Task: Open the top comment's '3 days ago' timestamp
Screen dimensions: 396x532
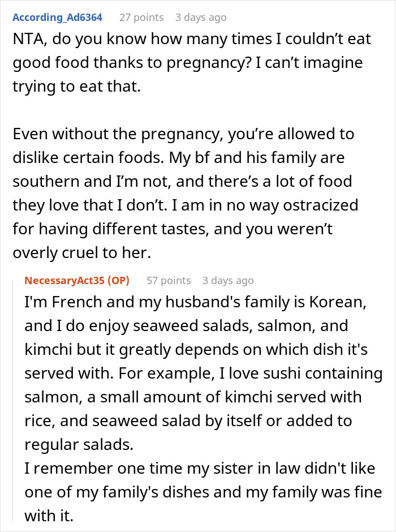Action: 200,17
